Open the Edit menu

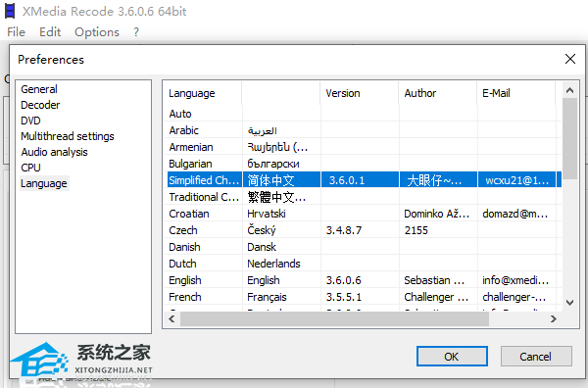[x=50, y=32]
